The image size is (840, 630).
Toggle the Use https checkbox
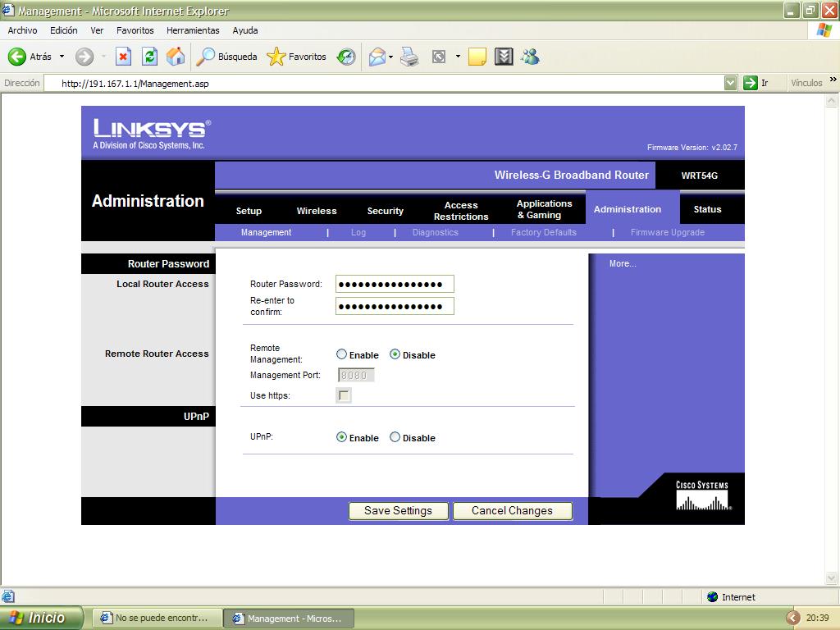point(344,396)
